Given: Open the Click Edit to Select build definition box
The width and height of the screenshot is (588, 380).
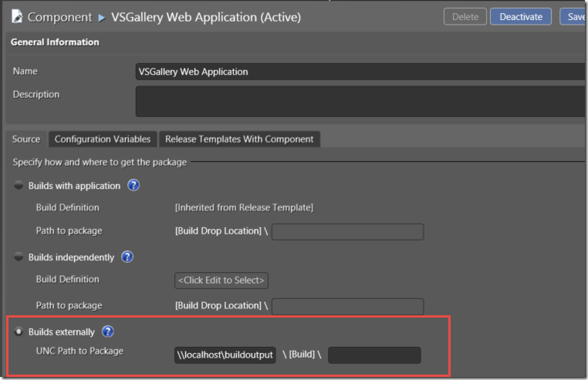Looking at the screenshot, I should (221, 281).
